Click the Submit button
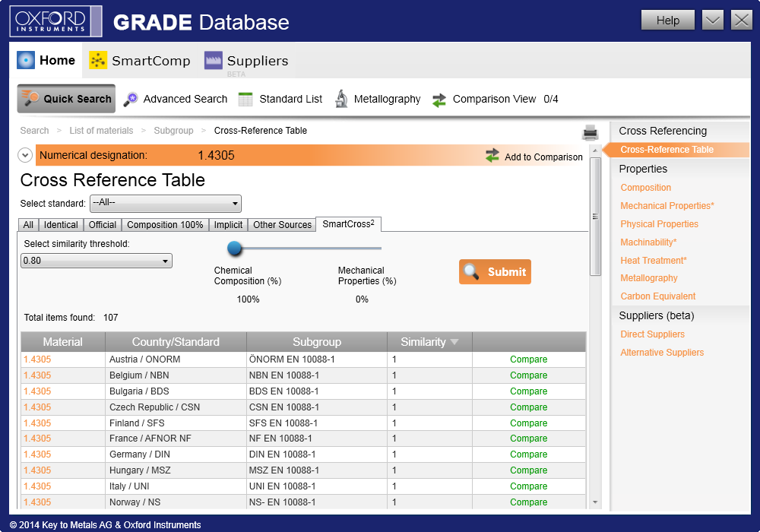The image size is (760, 532). pyautogui.click(x=495, y=272)
